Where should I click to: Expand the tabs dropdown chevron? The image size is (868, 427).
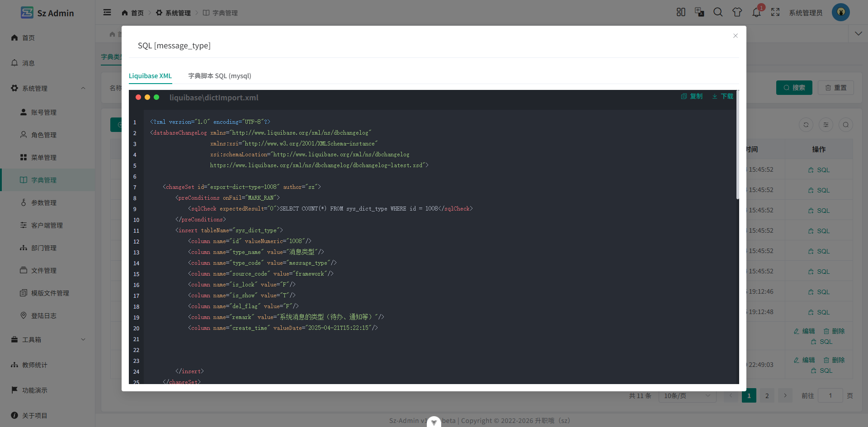pos(858,34)
